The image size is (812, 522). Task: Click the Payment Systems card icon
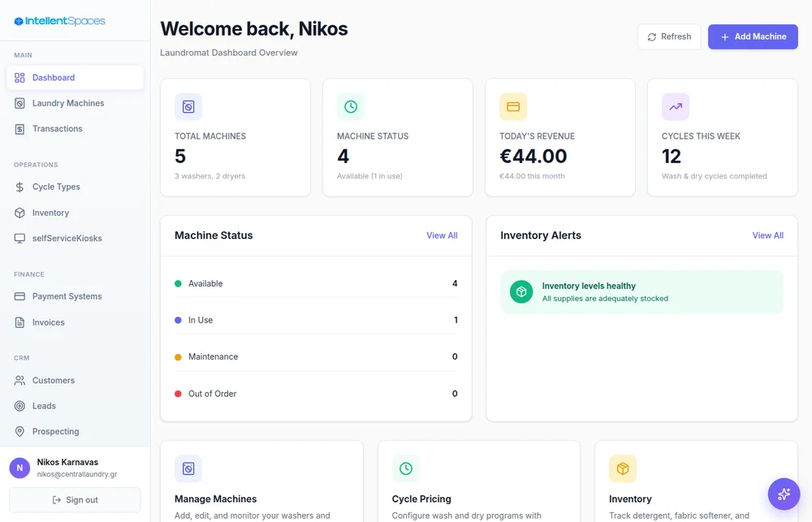tap(19, 296)
